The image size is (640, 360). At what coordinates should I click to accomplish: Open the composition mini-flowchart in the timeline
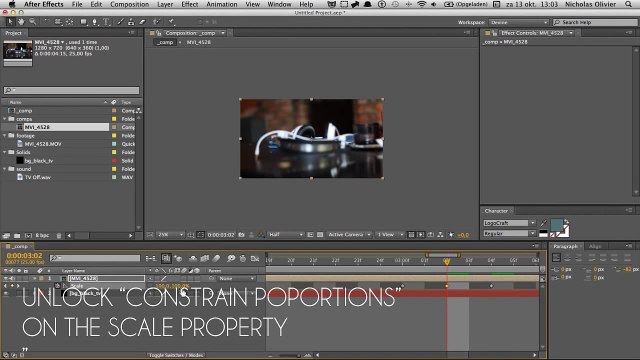coord(151,258)
